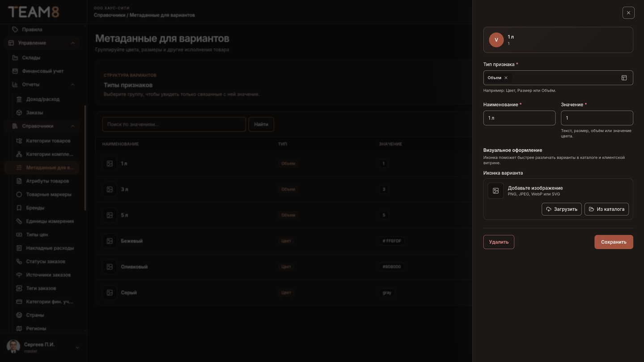
Task: Click the Товарные маркеры icon
Action: click(x=19, y=194)
